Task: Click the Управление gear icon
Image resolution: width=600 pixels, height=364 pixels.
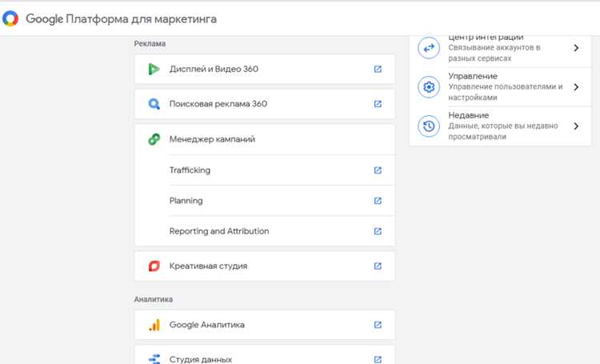Action: coord(429,87)
